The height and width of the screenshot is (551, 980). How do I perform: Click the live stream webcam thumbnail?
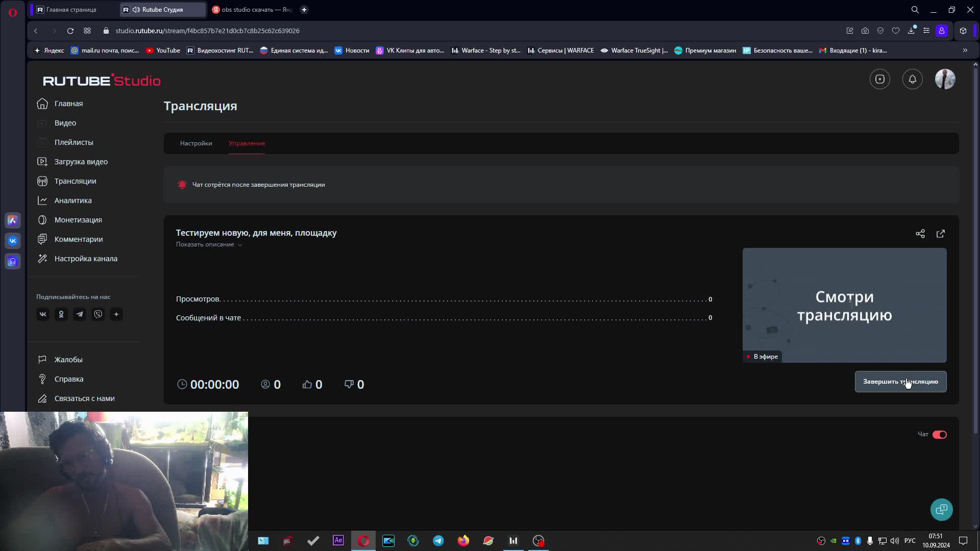(124, 481)
